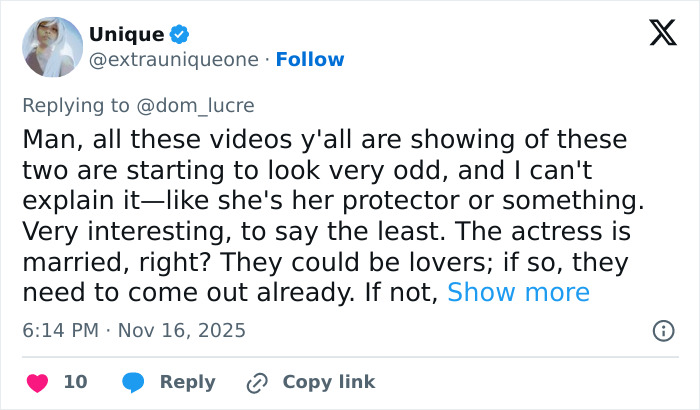
Task: Click the blue verified badge beside Unique
Action: click(x=179, y=35)
